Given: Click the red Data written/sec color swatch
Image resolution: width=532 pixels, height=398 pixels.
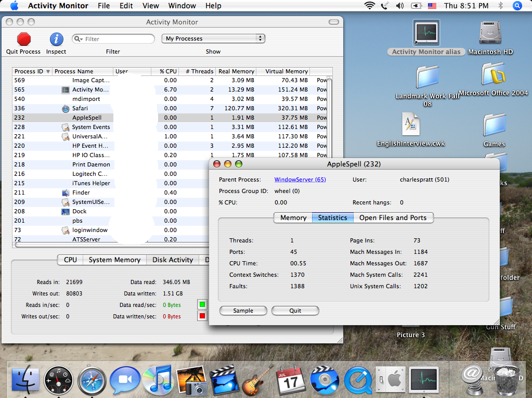Looking at the screenshot, I should tap(202, 316).
